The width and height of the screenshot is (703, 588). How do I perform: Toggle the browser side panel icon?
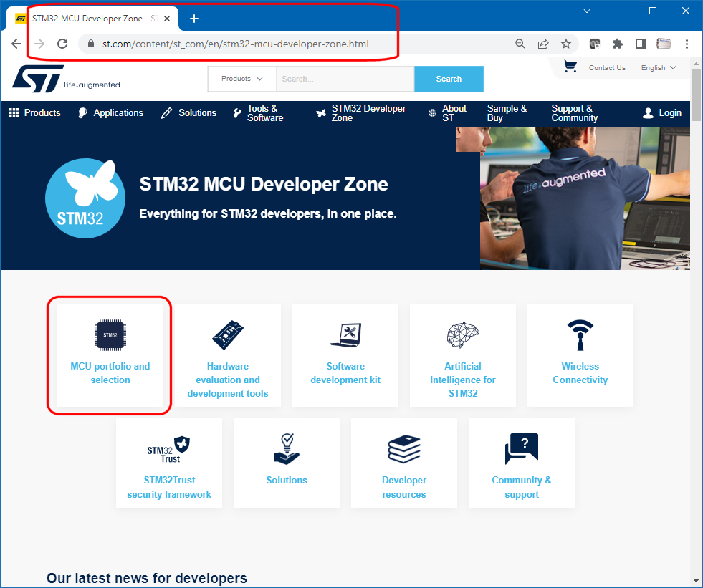641,44
